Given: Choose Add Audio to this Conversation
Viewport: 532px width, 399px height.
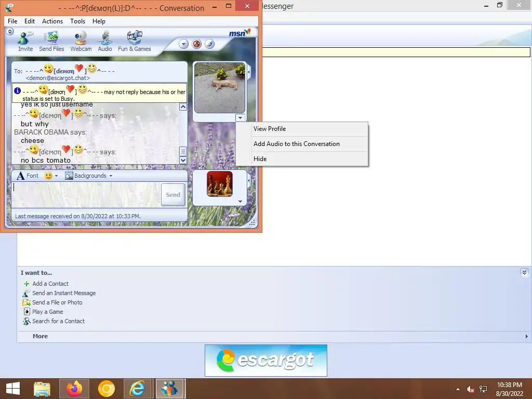Looking at the screenshot, I should coord(302,144).
